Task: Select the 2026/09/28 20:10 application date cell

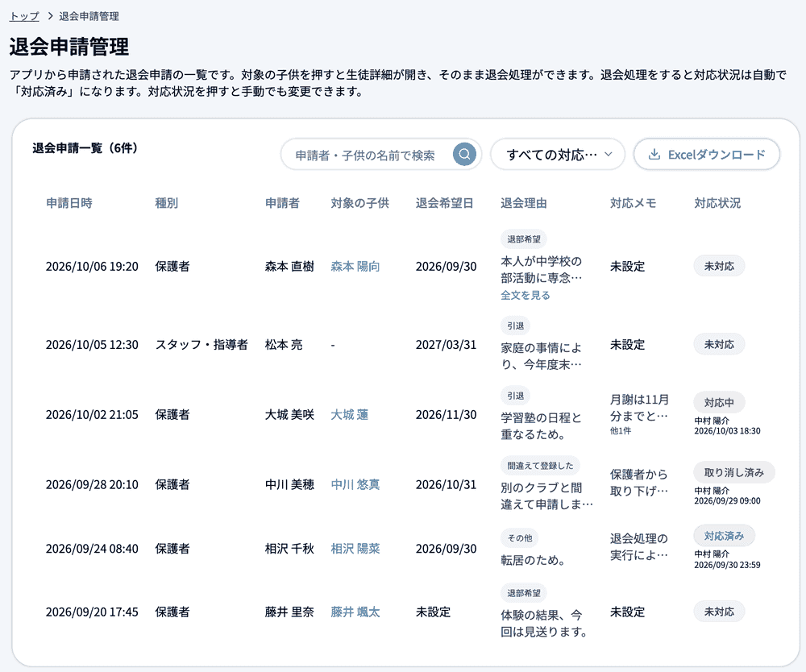Action: 92,484
